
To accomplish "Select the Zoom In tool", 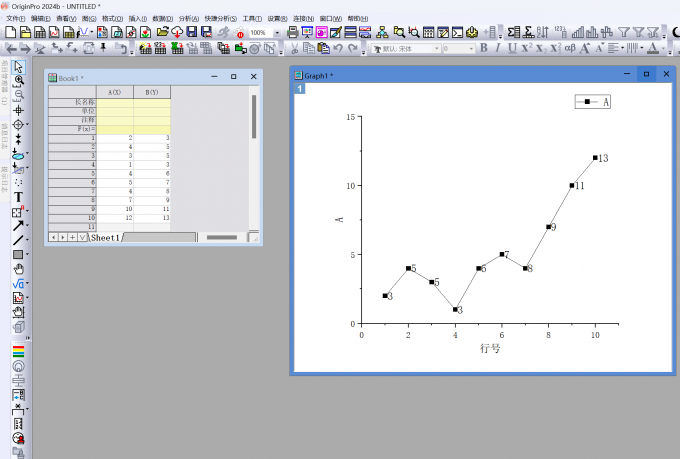I will [x=19, y=80].
